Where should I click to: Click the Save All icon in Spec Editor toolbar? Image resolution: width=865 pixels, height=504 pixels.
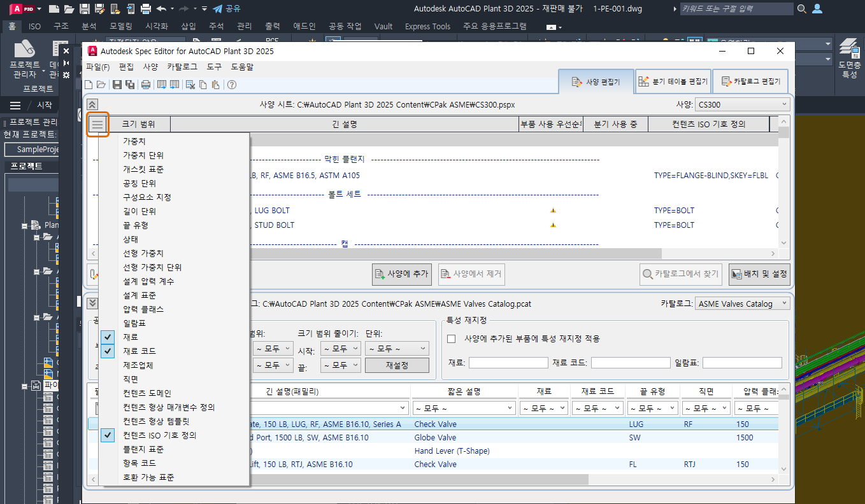pos(130,85)
